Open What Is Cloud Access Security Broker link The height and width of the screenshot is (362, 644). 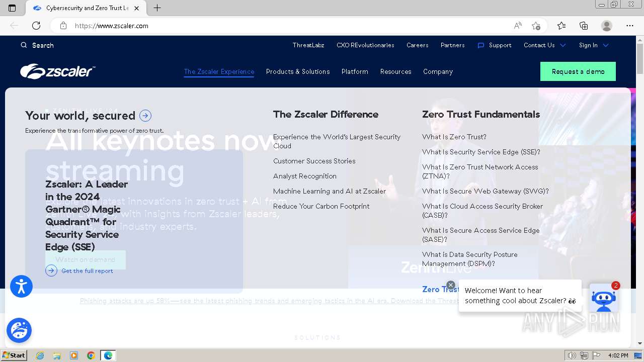click(x=482, y=211)
